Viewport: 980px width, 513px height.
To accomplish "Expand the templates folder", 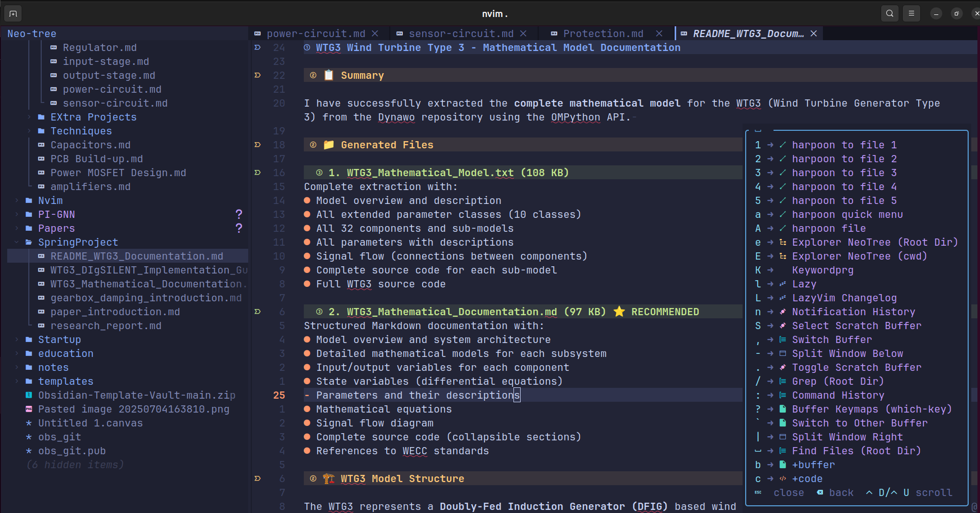I will pos(17,381).
